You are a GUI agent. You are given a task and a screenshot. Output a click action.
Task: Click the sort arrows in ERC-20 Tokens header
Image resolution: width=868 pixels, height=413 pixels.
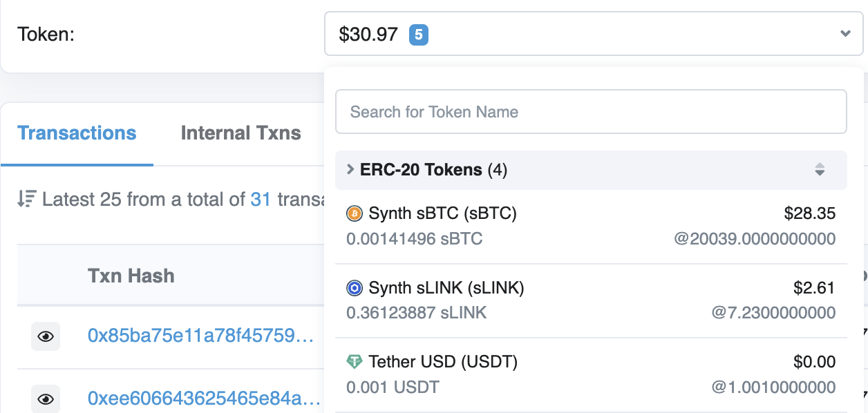click(820, 169)
